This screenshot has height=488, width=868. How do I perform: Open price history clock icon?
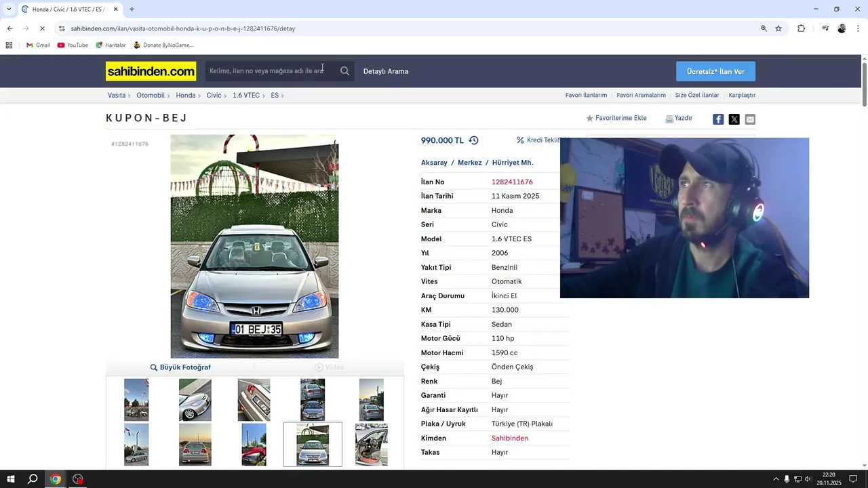coord(473,140)
